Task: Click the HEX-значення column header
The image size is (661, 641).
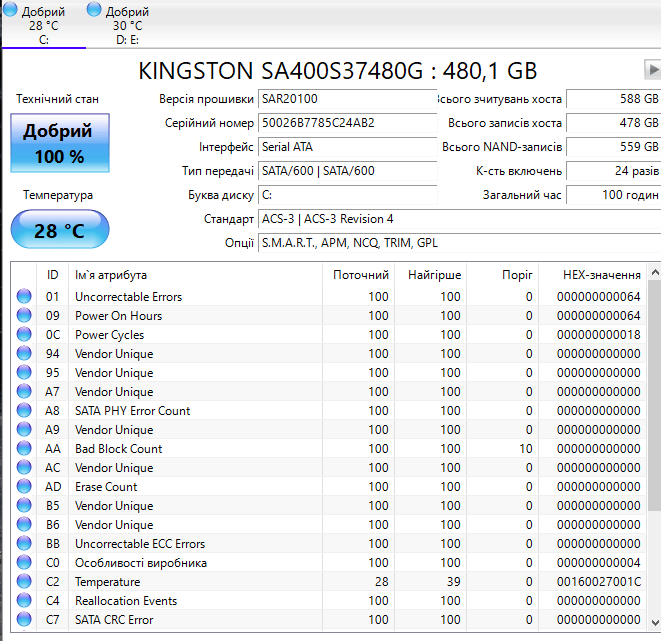Action: [593, 275]
